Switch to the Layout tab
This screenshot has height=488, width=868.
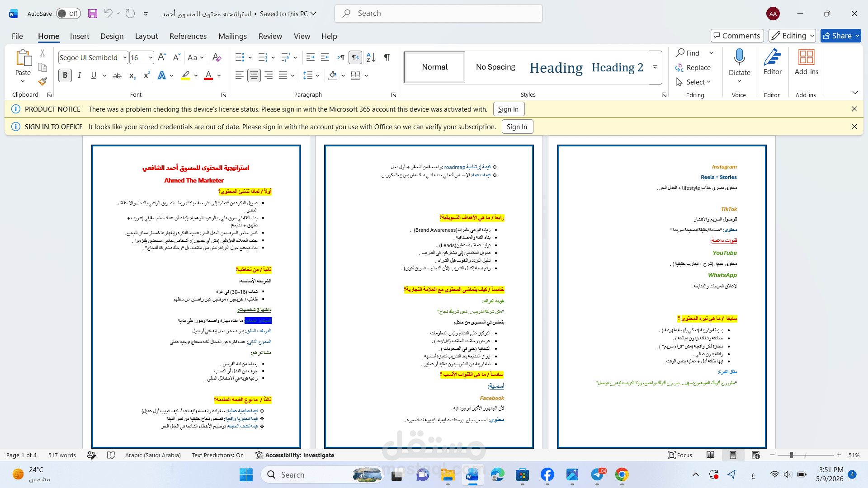[146, 36]
